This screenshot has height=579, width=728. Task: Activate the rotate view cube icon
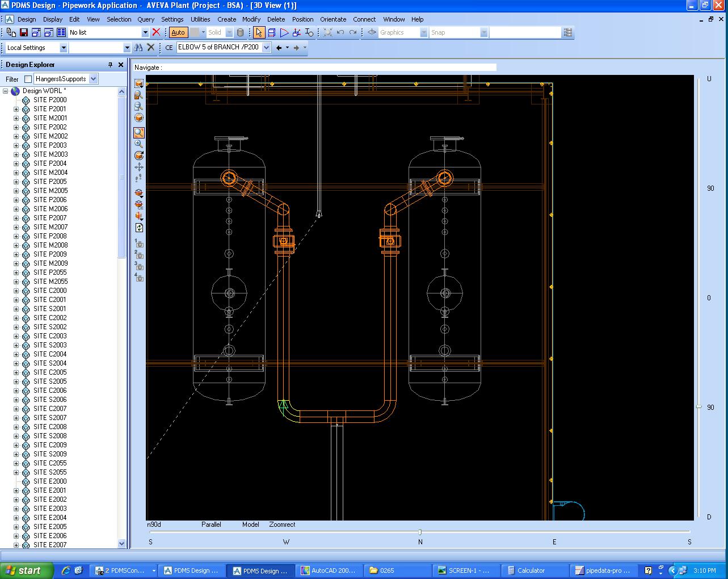[139, 155]
